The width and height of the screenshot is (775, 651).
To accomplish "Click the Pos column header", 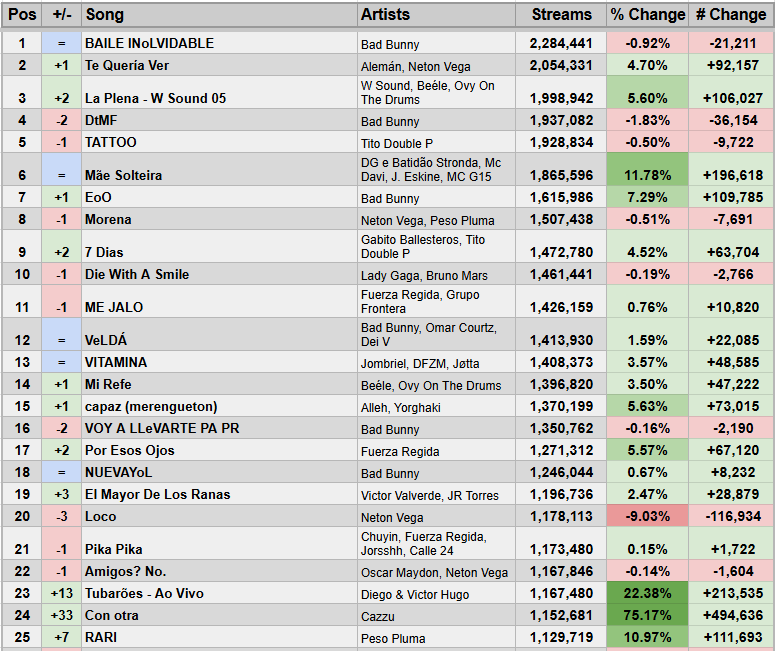I will [22, 15].
